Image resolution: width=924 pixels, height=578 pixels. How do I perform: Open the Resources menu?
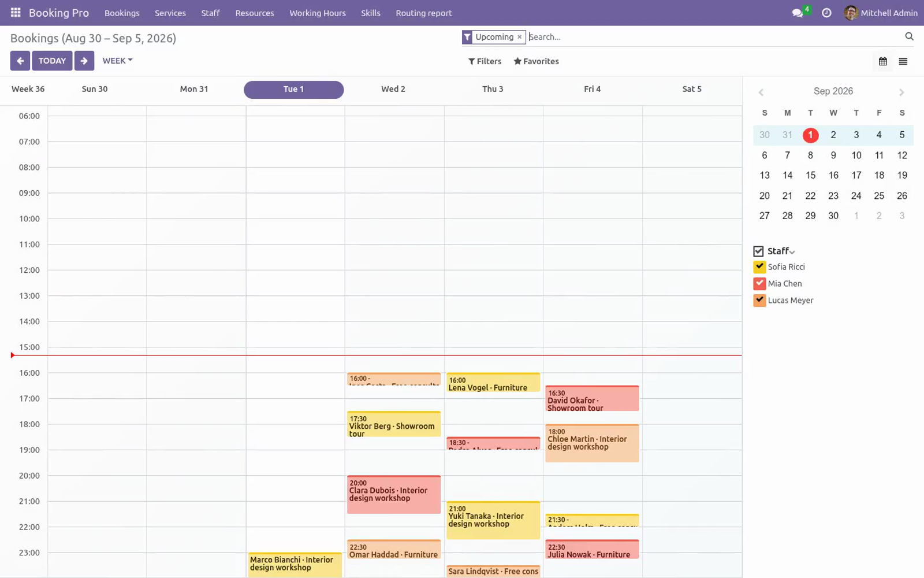click(x=255, y=13)
